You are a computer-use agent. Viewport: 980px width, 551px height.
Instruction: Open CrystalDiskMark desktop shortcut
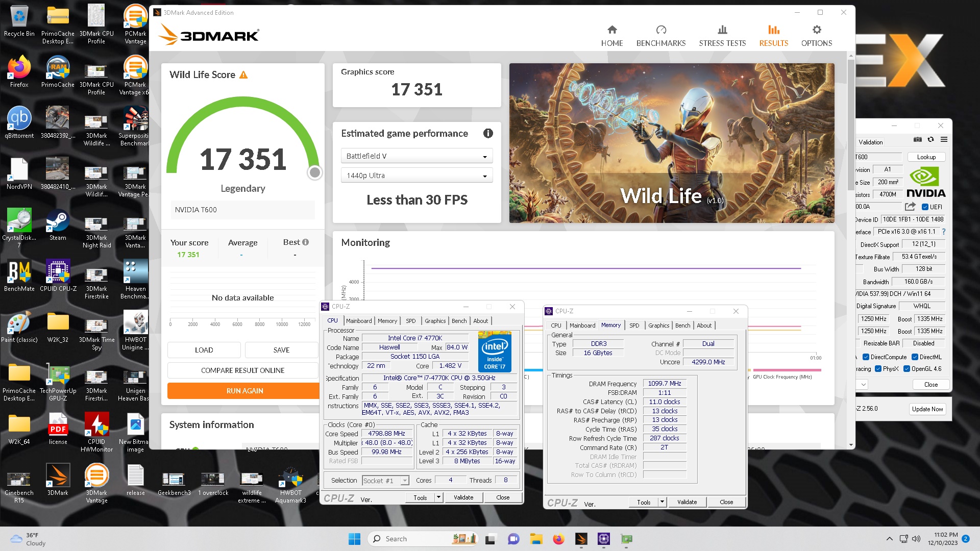point(19,228)
